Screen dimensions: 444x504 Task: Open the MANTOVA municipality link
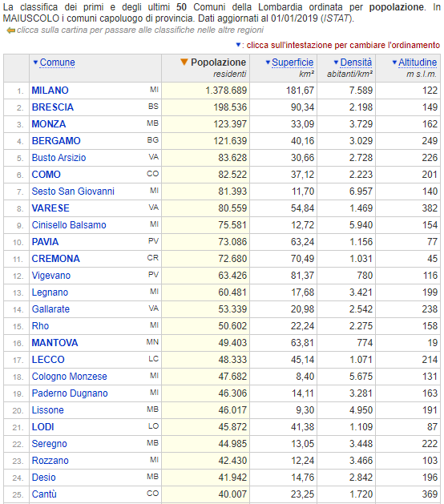tap(54, 343)
